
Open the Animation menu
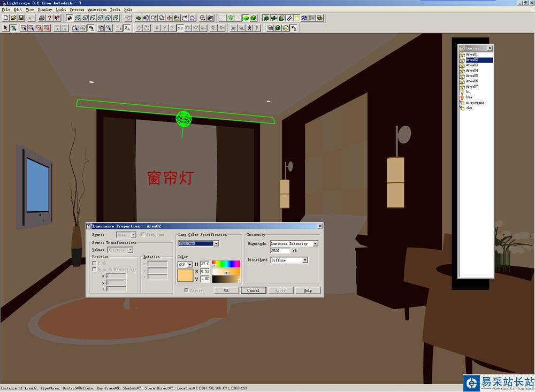click(x=97, y=9)
